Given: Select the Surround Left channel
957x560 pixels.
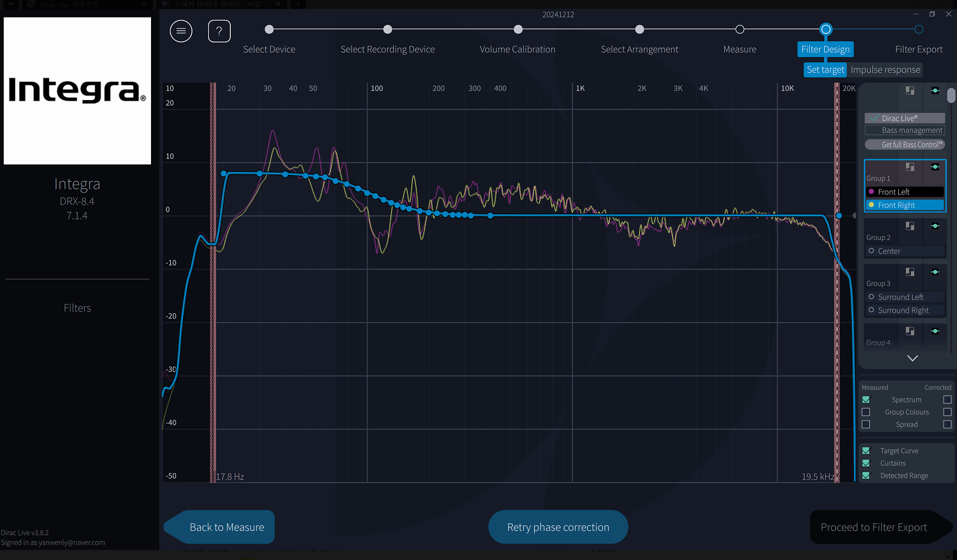Looking at the screenshot, I should (x=900, y=297).
